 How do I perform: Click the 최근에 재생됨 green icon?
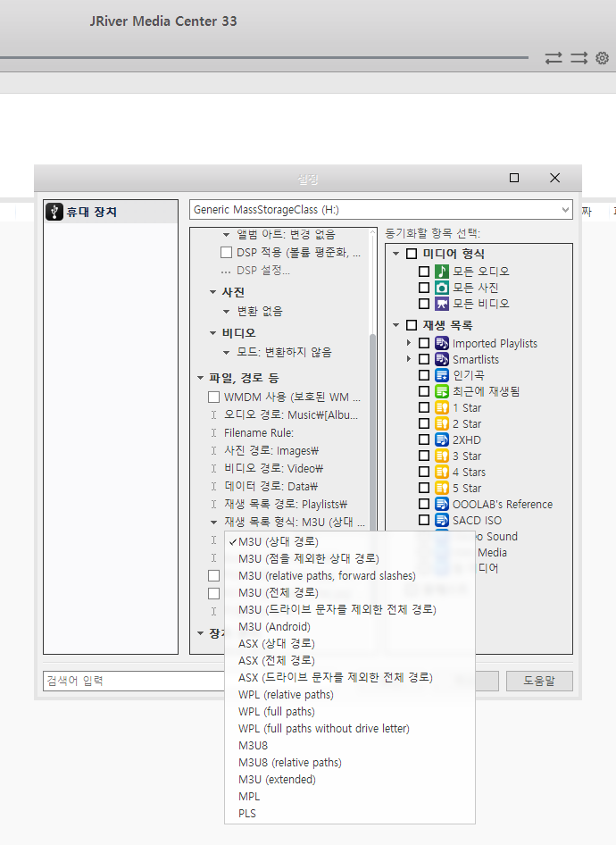click(442, 391)
